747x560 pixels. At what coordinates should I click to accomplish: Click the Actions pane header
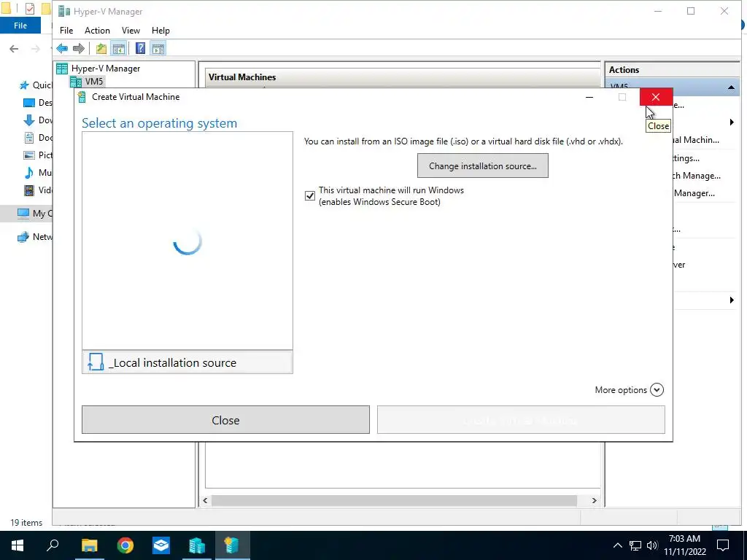[672, 70]
